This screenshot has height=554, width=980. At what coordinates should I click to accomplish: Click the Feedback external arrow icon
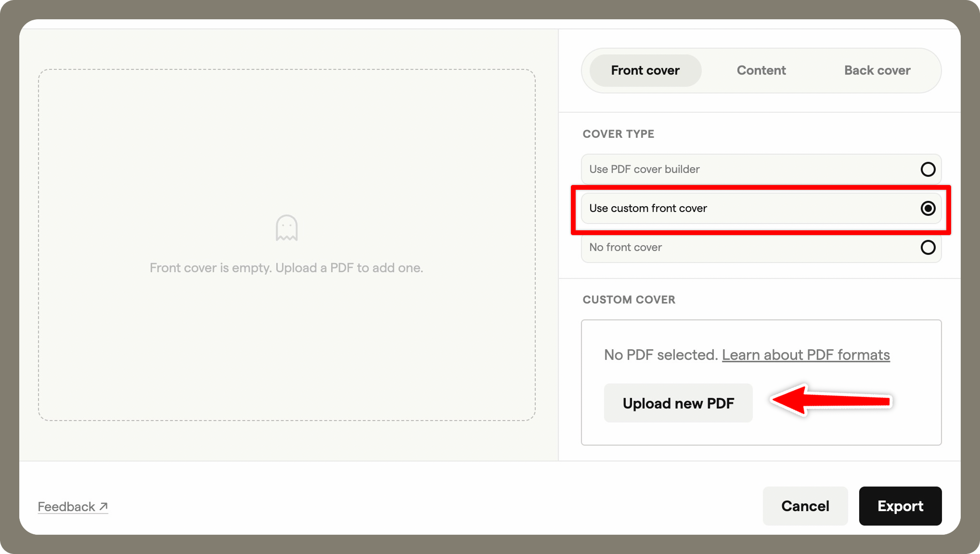pyautogui.click(x=103, y=506)
